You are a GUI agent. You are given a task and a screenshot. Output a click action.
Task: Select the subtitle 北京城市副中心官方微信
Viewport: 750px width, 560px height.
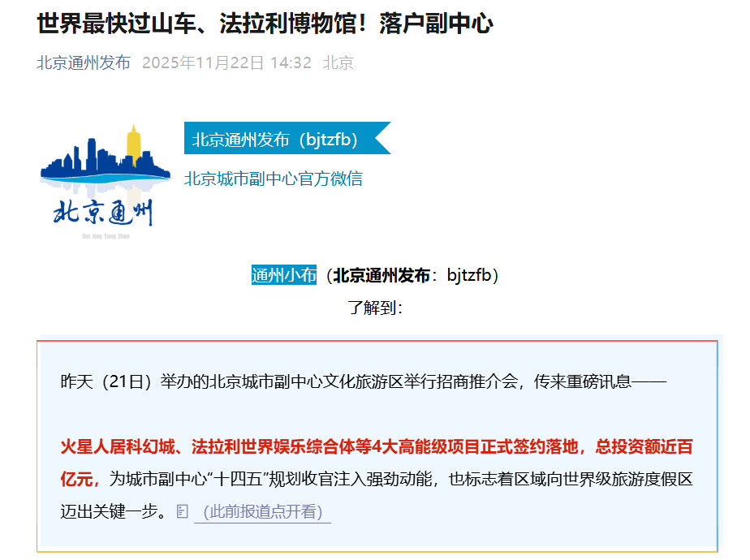tap(275, 179)
